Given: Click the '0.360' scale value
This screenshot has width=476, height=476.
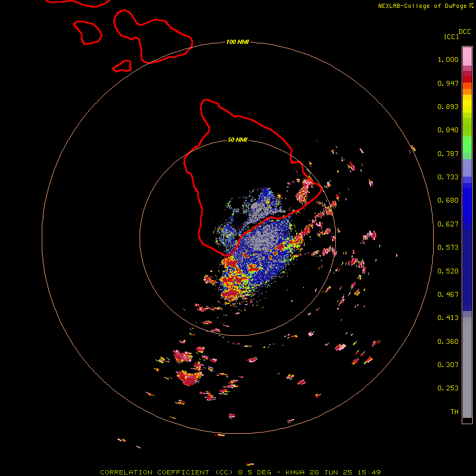Looking at the screenshot, I should pyautogui.click(x=448, y=342).
